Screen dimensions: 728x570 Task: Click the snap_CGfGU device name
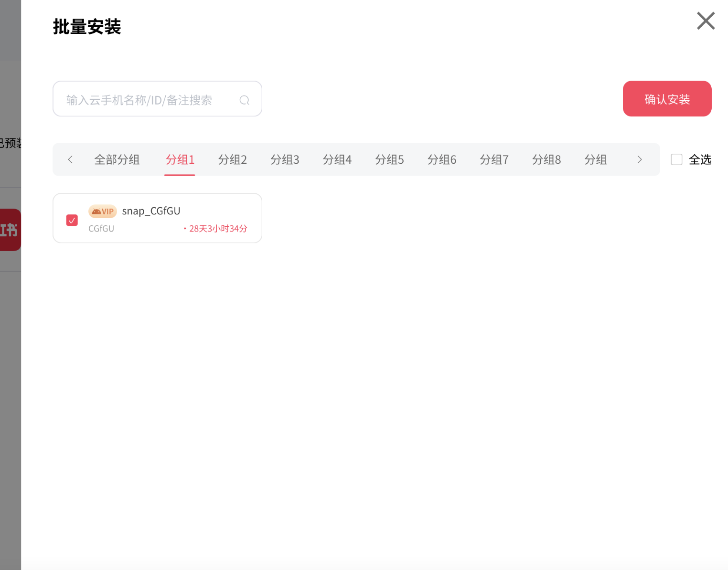pos(151,211)
